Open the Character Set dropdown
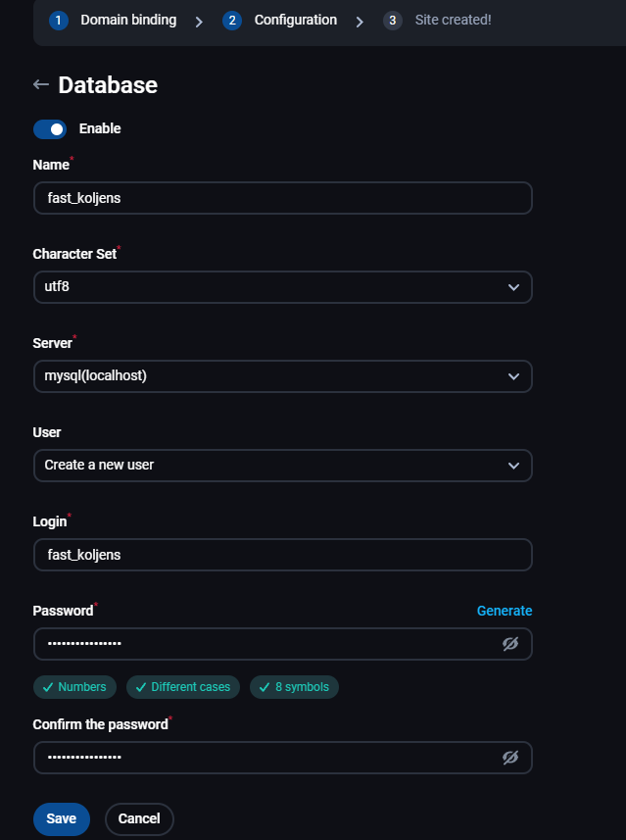Viewport: 626px width, 840px height. tap(283, 287)
